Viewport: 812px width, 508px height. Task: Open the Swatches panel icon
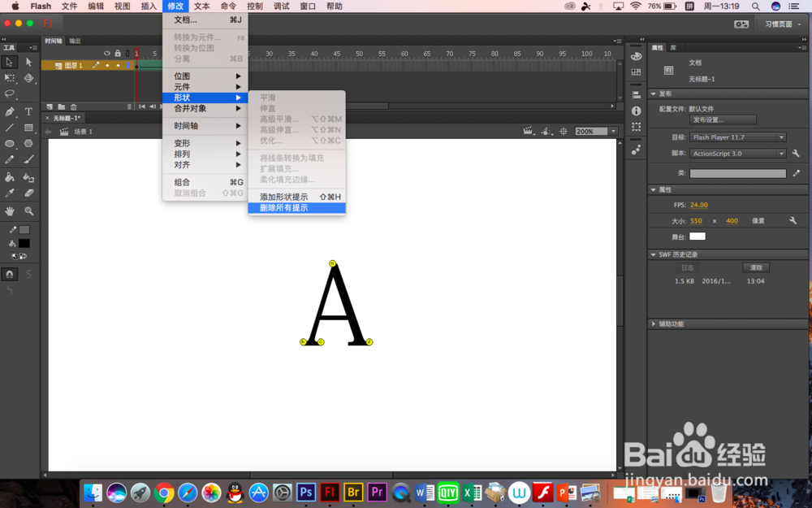click(x=637, y=72)
